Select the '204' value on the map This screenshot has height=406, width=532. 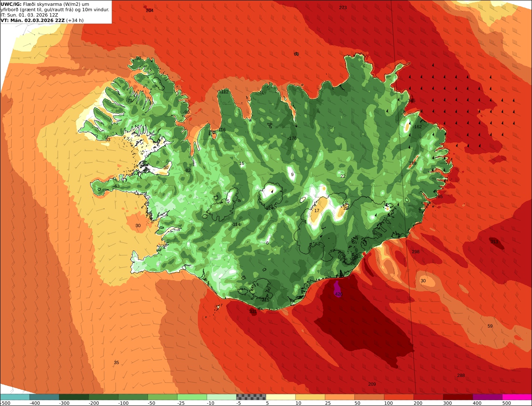click(150, 10)
